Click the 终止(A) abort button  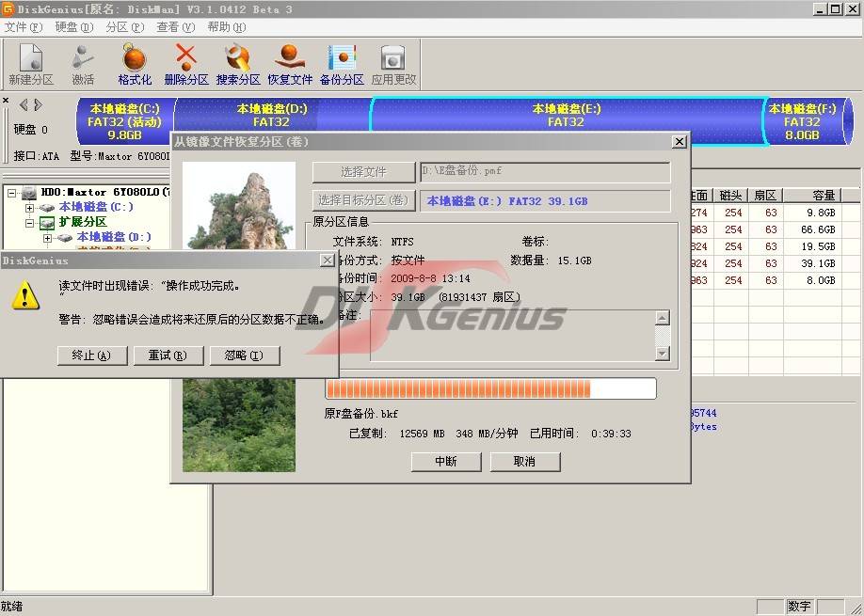point(92,355)
